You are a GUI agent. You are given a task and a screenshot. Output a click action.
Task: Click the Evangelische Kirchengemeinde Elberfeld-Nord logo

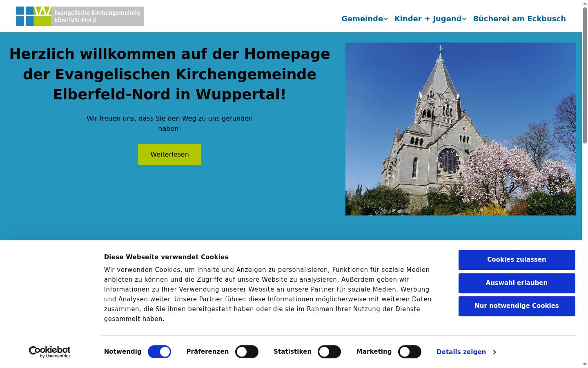[80, 16]
